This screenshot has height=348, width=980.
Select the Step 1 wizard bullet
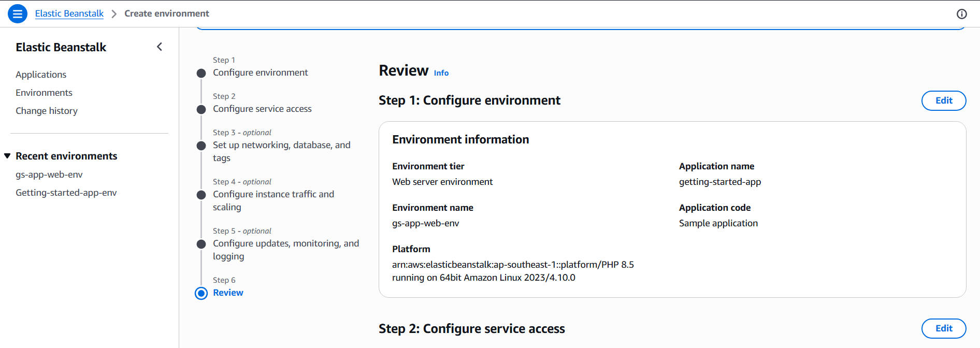[x=201, y=73]
